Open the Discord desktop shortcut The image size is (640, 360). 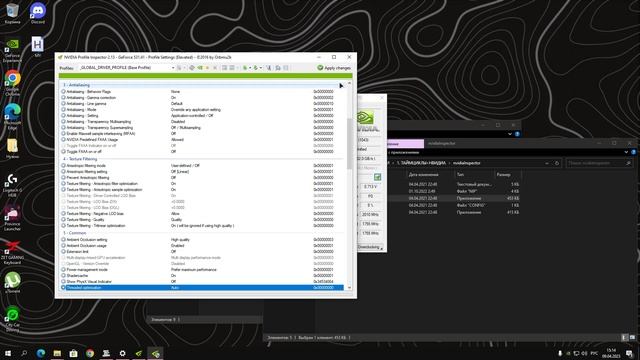38,13
